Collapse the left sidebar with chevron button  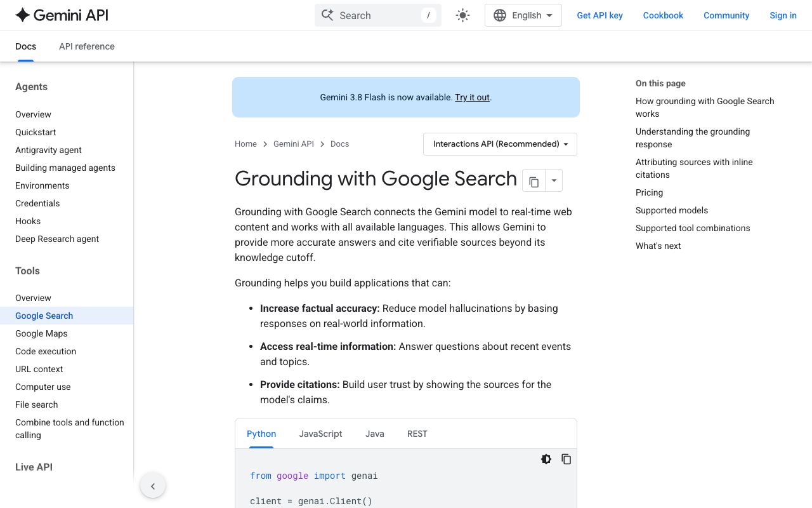pyautogui.click(x=153, y=486)
